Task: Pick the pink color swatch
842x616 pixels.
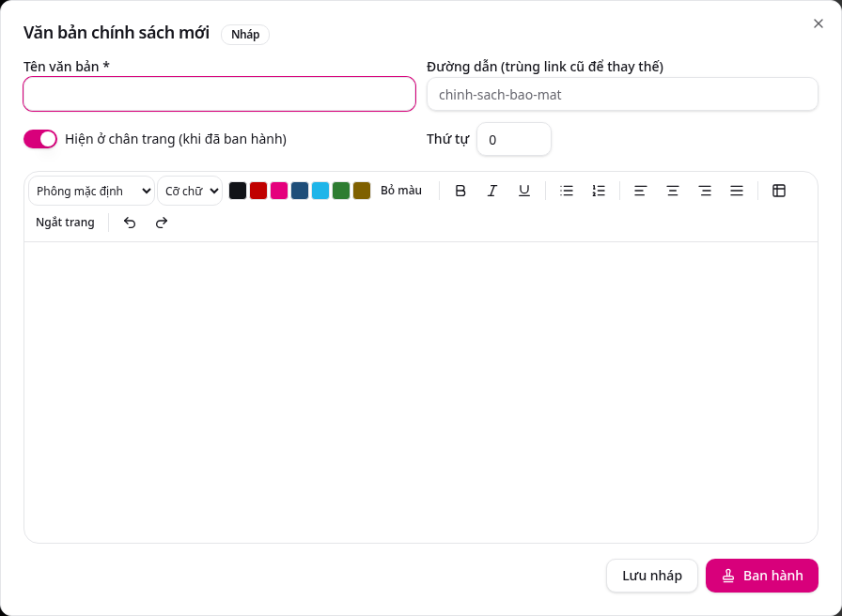Action: click(x=279, y=191)
